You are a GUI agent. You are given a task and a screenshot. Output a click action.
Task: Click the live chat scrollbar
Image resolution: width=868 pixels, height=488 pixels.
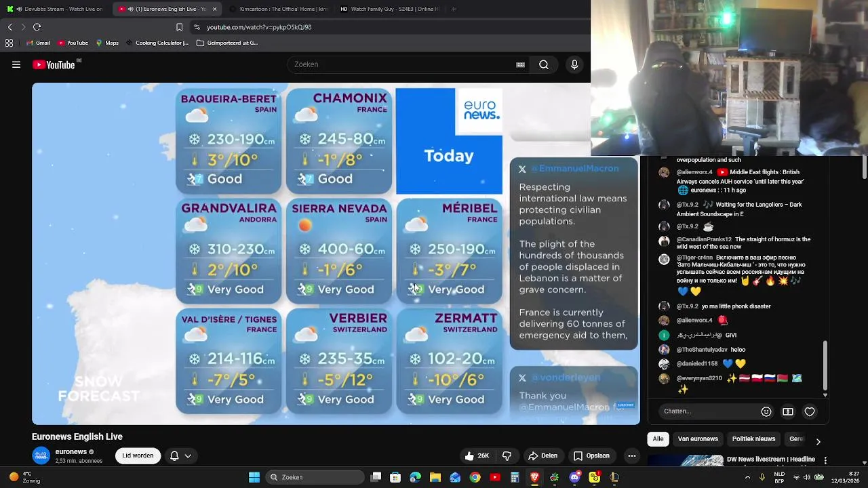coord(825,366)
